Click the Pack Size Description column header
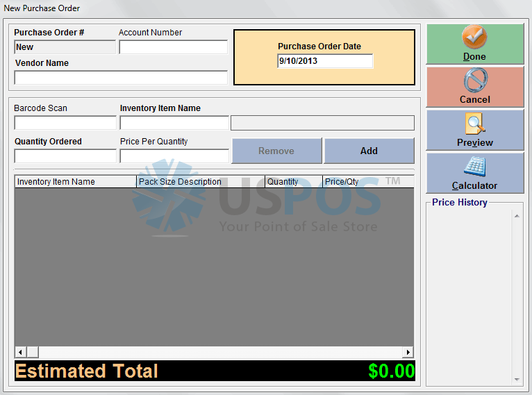 201,182
